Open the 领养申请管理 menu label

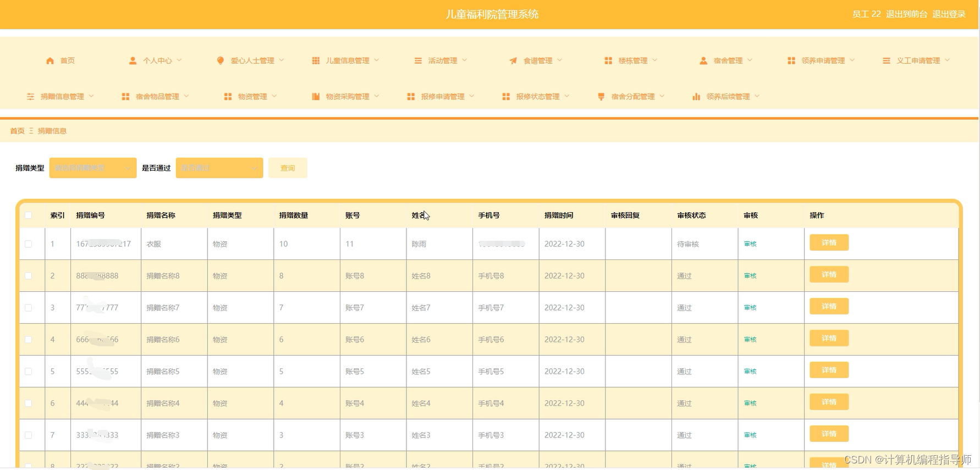coord(823,60)
